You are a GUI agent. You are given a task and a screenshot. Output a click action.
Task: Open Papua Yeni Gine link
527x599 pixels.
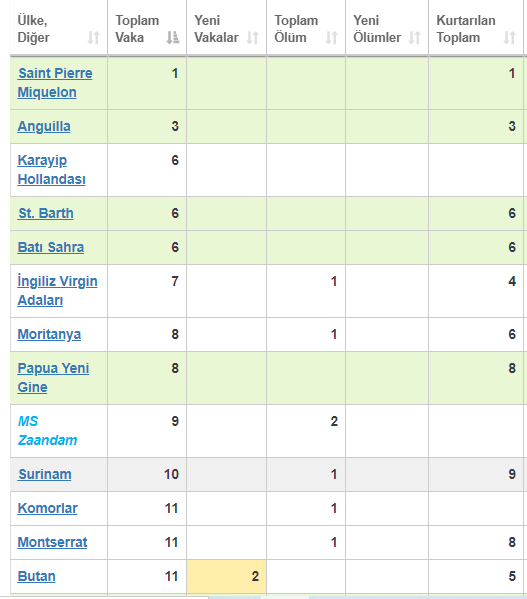pyautogui.click(x=53, y=377)
